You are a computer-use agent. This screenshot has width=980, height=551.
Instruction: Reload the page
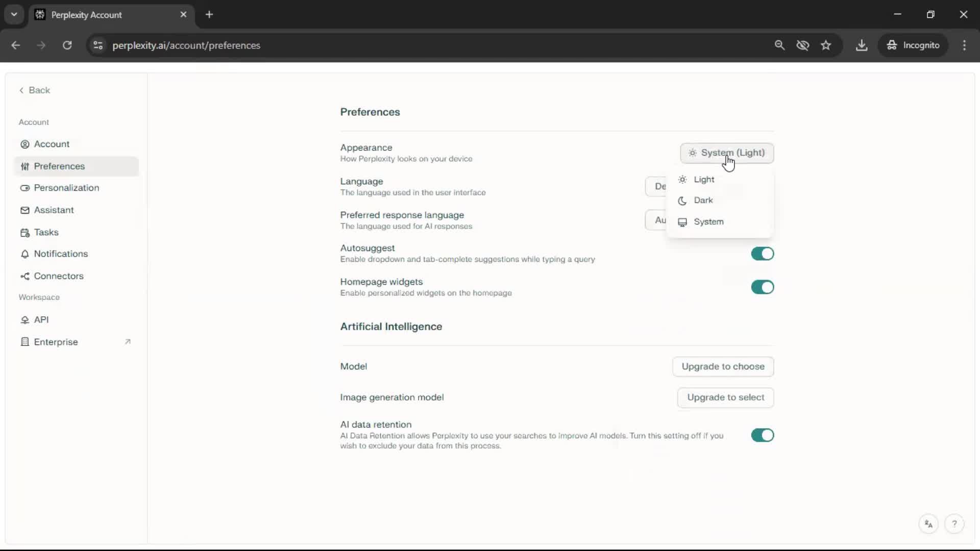pos(67,45)
